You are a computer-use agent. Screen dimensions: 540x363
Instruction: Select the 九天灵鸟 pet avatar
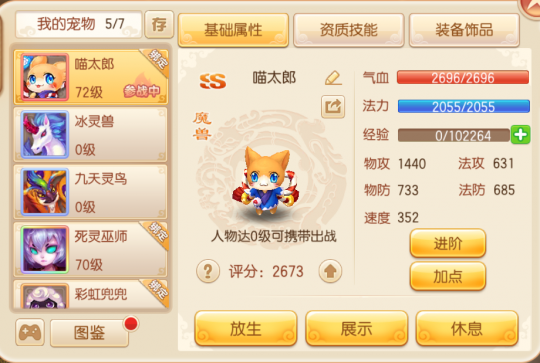[45, 192]
